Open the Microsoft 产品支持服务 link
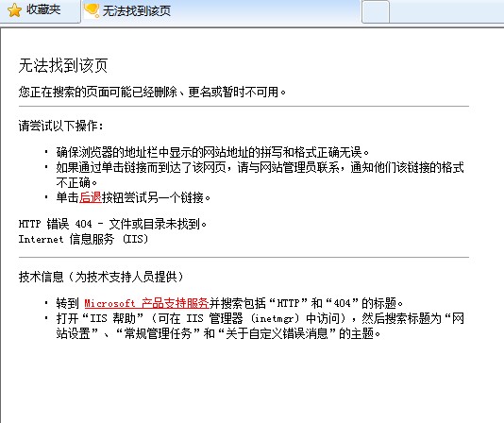This screenshot has height=423, width=504. (x=146, y=303)
